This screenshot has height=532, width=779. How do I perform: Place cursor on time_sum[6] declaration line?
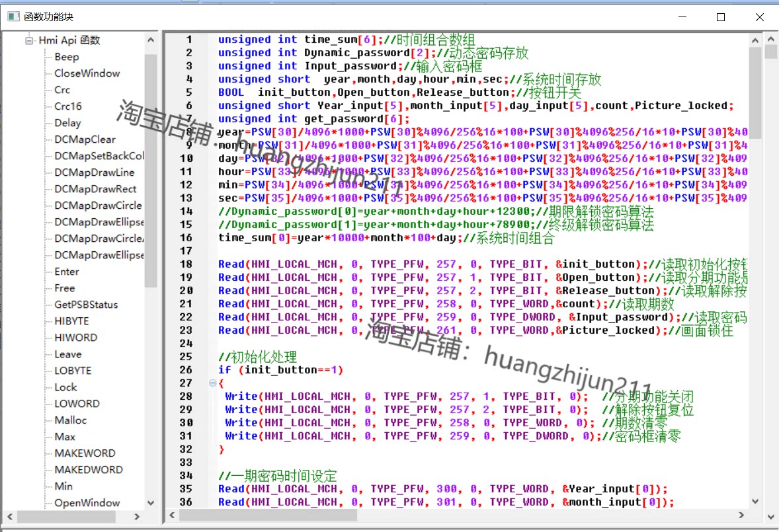click(347, 40)
